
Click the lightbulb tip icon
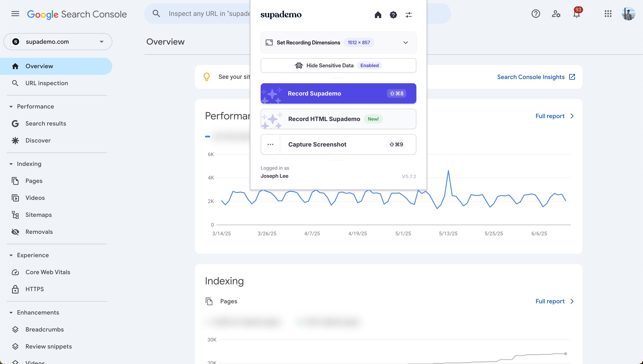coord(207,77)
